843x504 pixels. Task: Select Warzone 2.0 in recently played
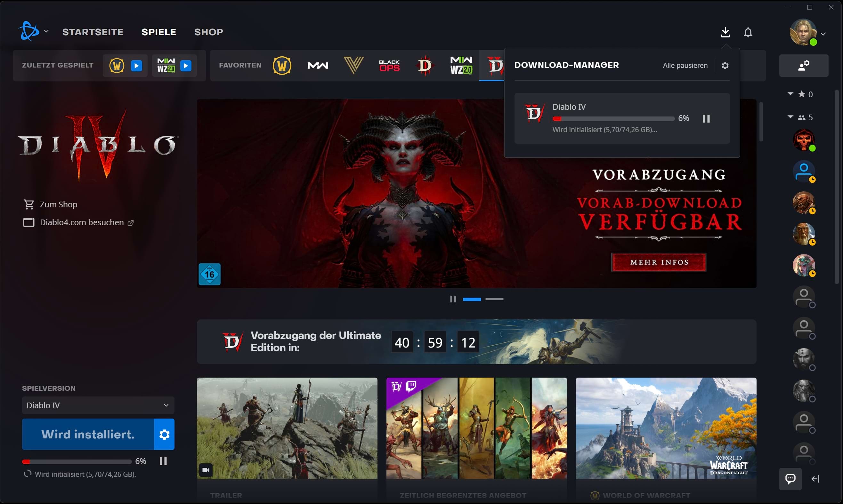(166, 66)
